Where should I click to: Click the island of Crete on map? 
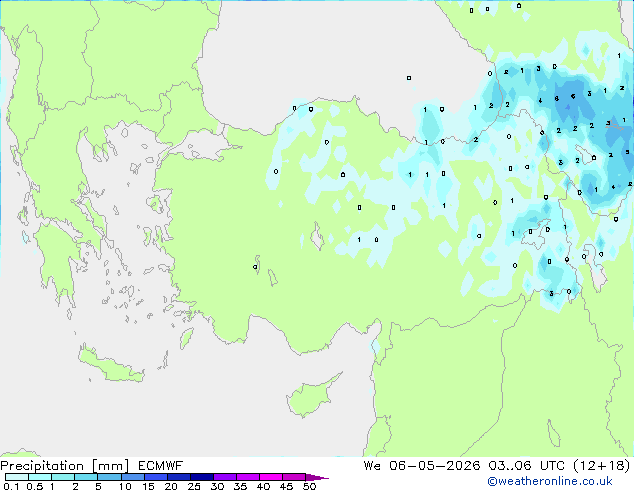coord(110,365)
